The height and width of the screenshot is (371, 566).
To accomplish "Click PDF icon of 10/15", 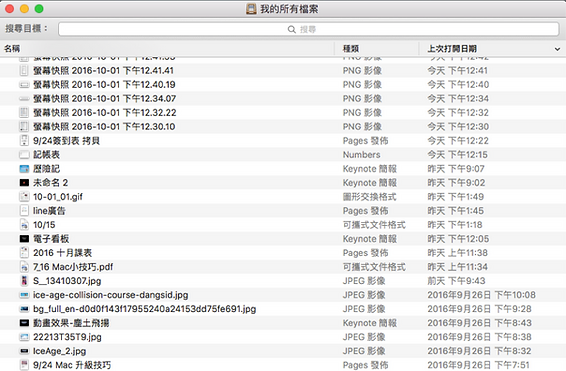I will click(24, 225).
